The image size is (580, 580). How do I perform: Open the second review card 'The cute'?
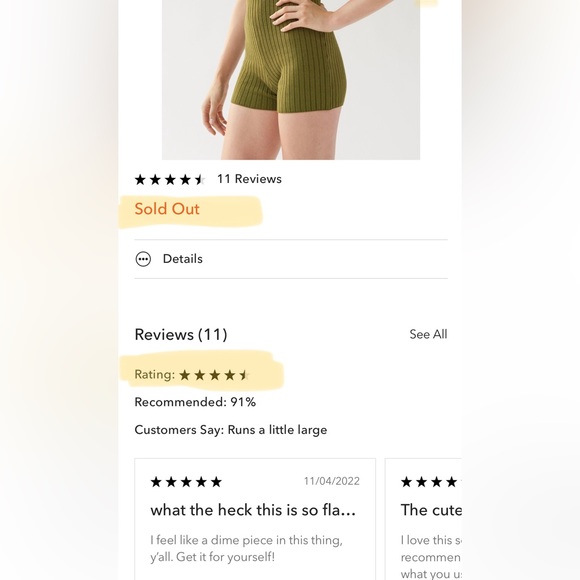point(423,519)
